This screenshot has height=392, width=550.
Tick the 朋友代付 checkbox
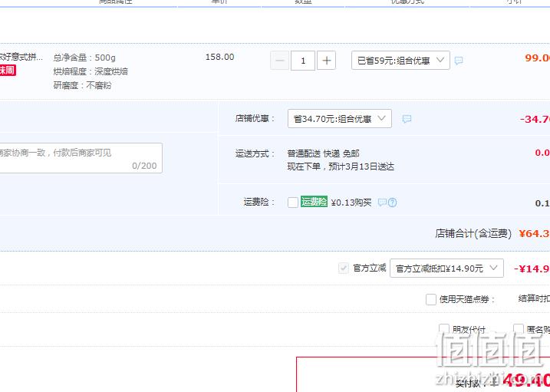pos(444,329)
